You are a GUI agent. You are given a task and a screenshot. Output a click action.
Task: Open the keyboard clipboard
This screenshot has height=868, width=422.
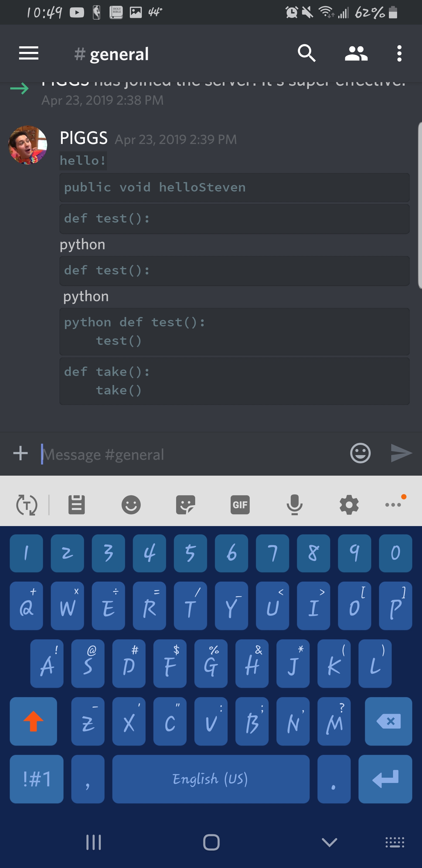coord(76,504)
